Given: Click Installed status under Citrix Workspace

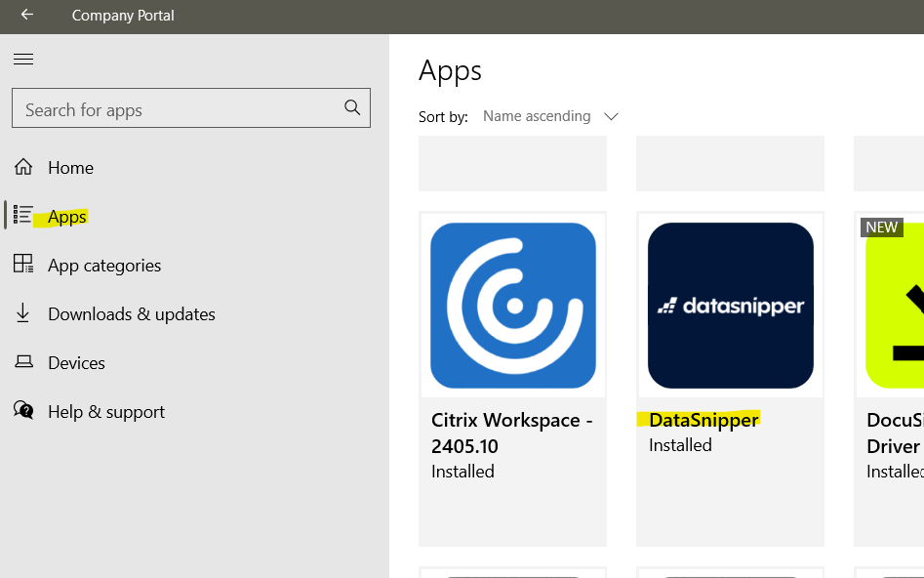Looking at the screenshot, I should coord(462,472).
